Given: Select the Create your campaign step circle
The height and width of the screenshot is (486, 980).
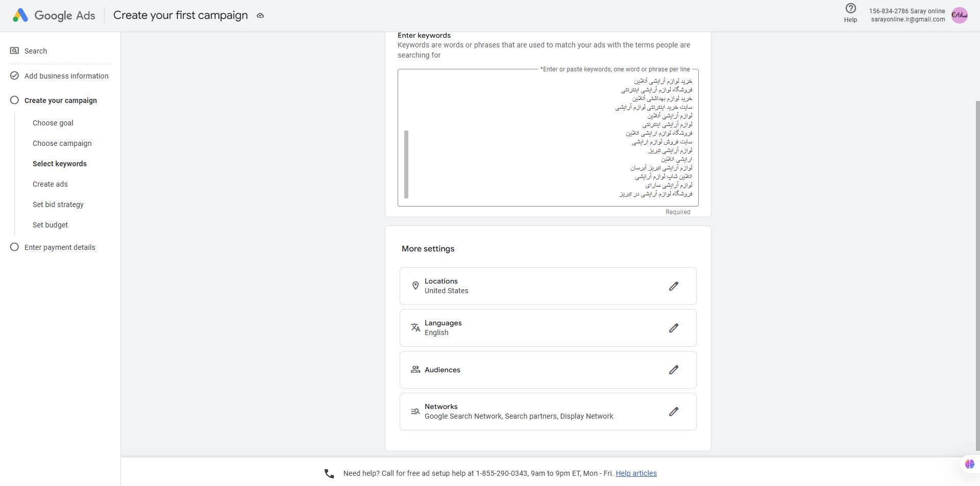Looking at the screenshot, I should [14, 100].
